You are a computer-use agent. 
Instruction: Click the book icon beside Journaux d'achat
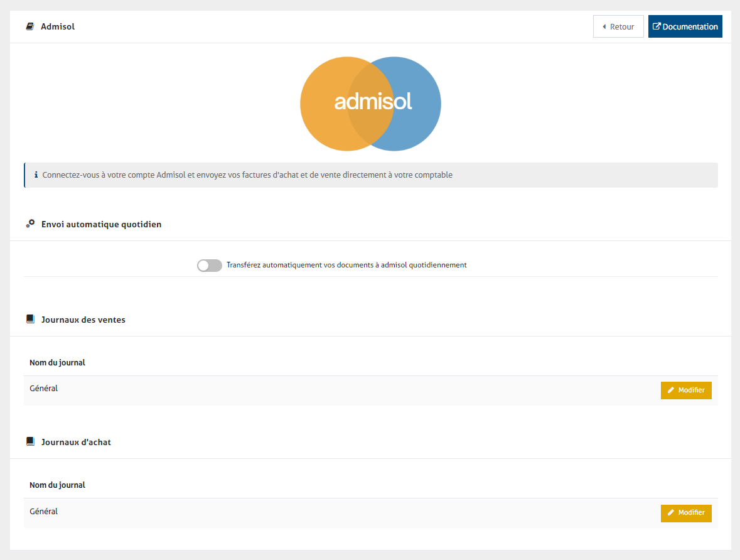pos(30,442)
